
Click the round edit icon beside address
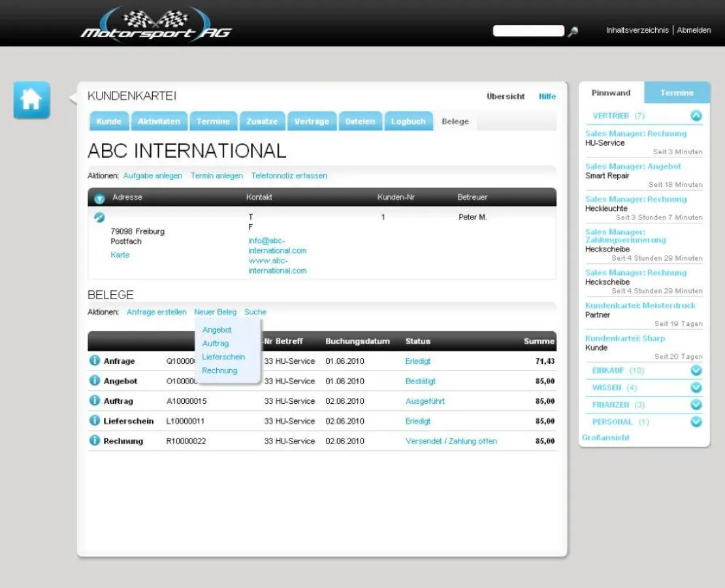point(99,218)
